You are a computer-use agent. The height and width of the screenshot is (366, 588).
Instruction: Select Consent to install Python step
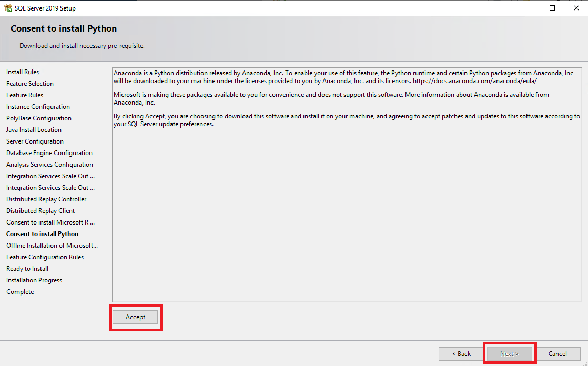pos(43,235)
